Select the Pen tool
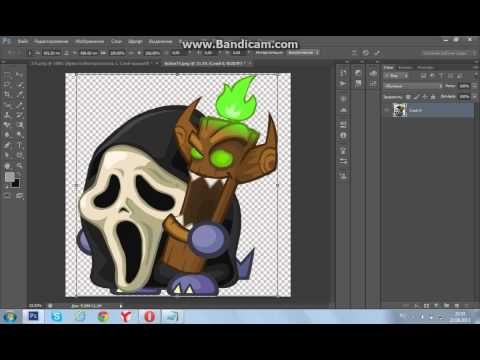This screenshot has height=360, width=480. point(8,145)
